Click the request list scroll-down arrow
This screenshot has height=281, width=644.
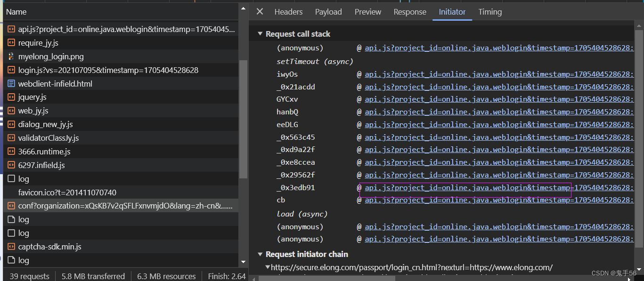click(243, 262)
